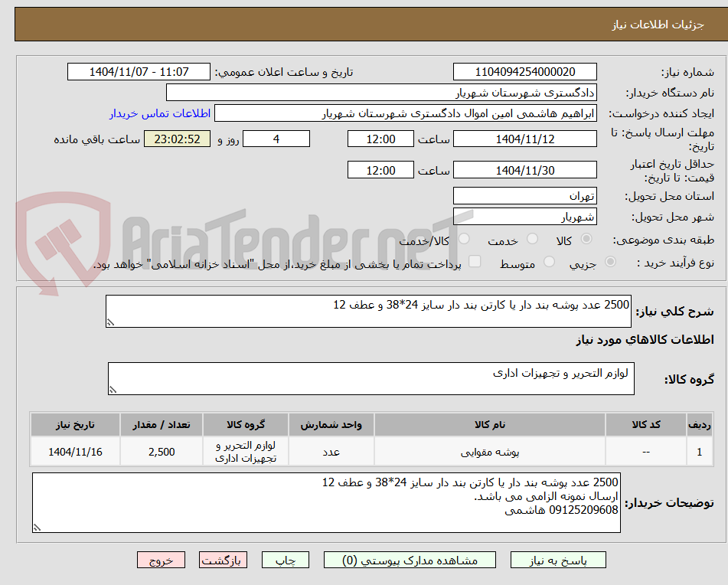728x585 pixels.
Task: Click the واحد شمارش column header
Action: click(331, 425)
